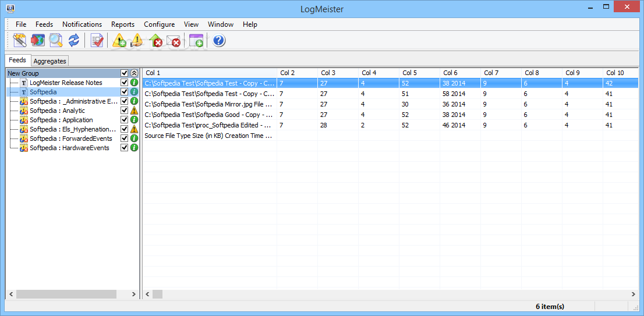Viewport: 644px width, 316px height.
Task: Toggle checkbox for the Softpedia text feed
Action: tap(125, 92)
